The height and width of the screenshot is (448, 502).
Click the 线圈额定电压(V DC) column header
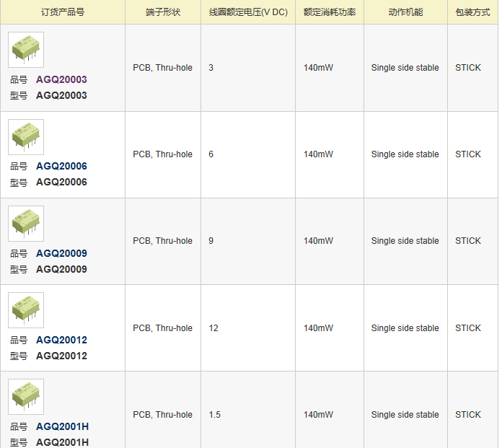click(x=248, y=12)
